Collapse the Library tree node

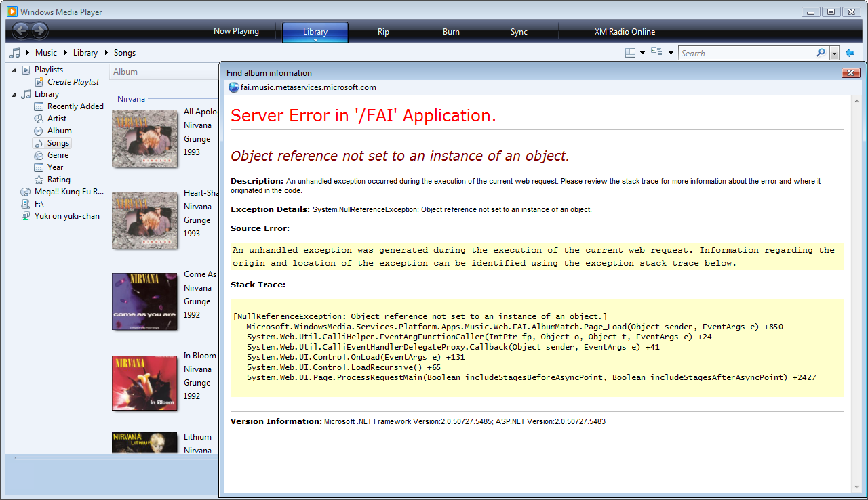(x=14, y=94)
